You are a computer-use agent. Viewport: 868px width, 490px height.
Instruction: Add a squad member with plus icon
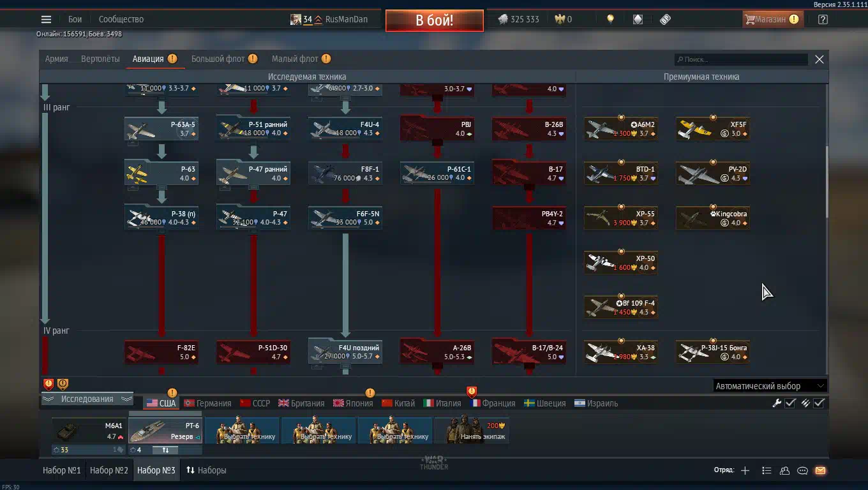pyautogui.click(x=745, y=470)
